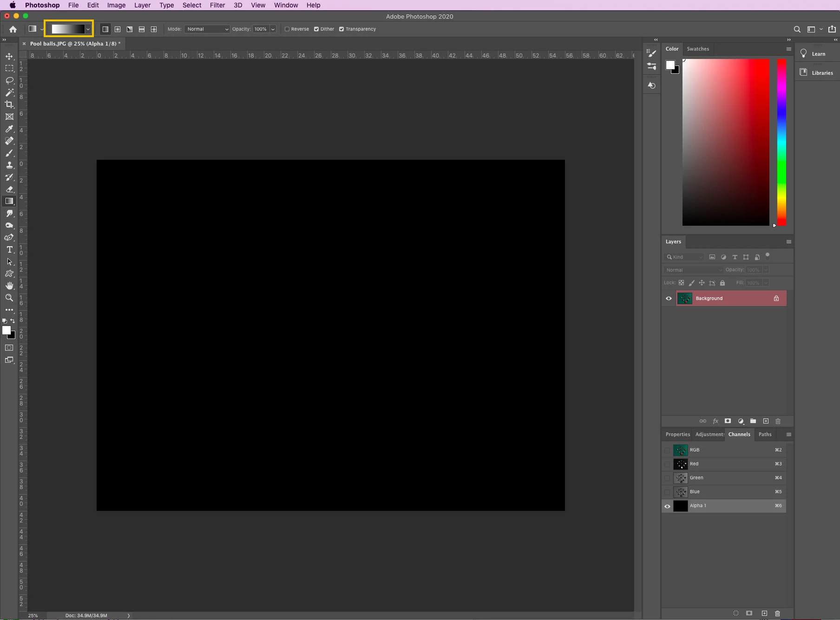Swap foreground and background colors
The height and width of the screenshot is (620, 840).
13,321
